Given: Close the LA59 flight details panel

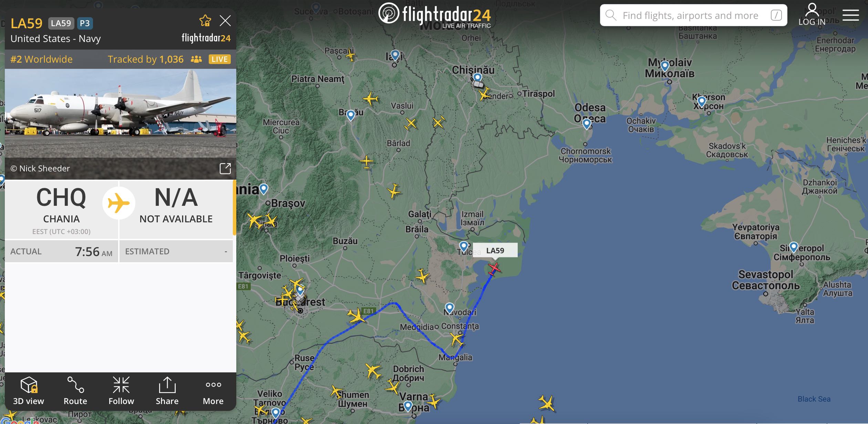Looking at the screenshot, I should coord(225,21).
